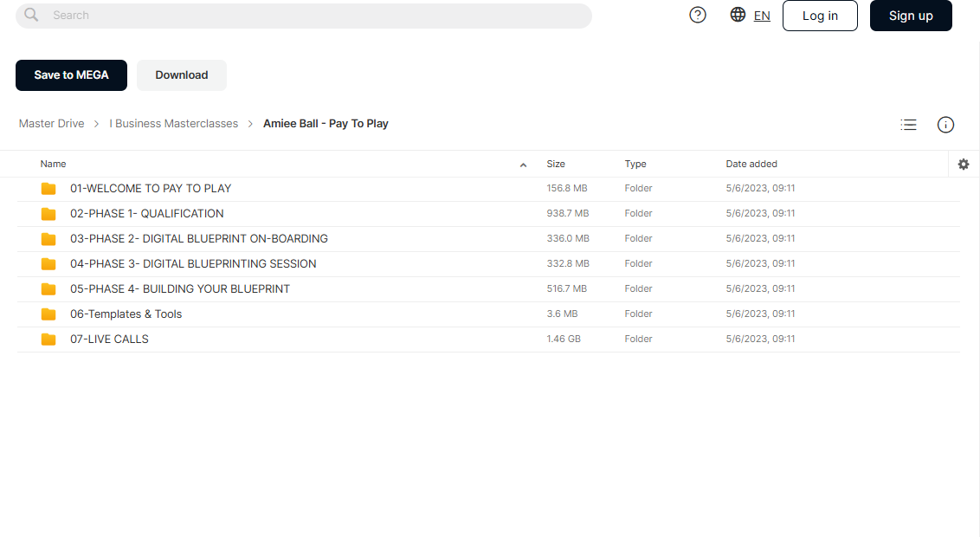Viewport: 980px width, 537px height.
Task: Click folder icon of 03-PHASE 2 ON-BOARDING
Action: pyautogui.click(x=48, y=239)
